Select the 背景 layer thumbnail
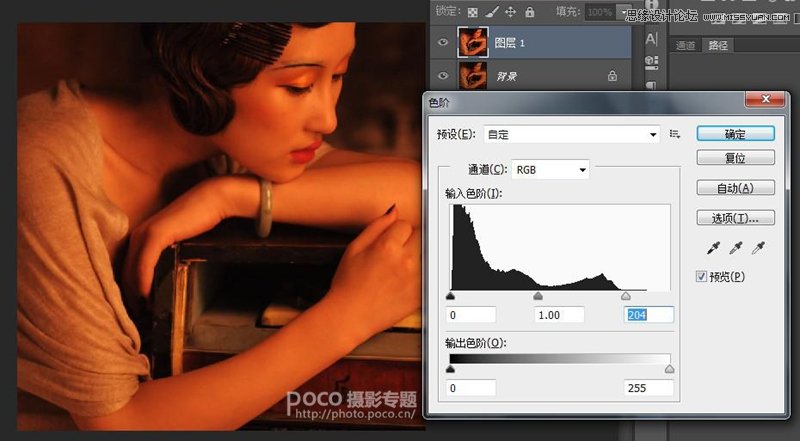Image resolution: width=800 pixels, height=441 pixels. [x=472, y=76]
